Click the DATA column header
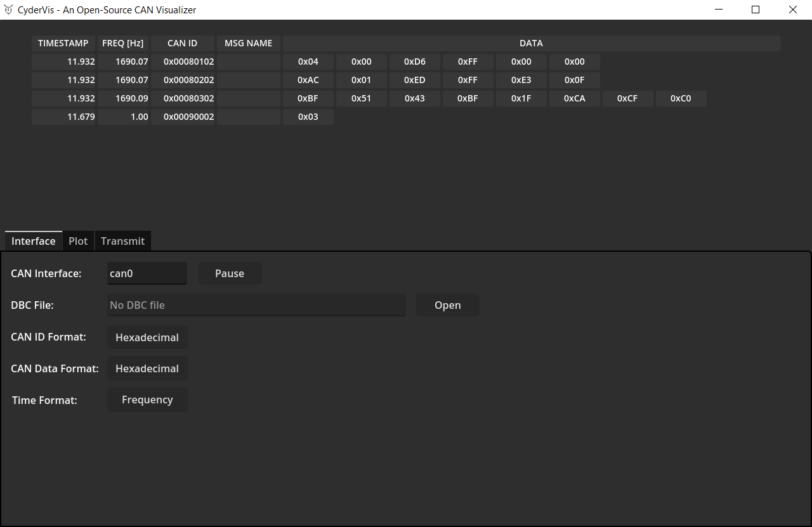Screen dimensions: 812x527 (x=531, y=43)
